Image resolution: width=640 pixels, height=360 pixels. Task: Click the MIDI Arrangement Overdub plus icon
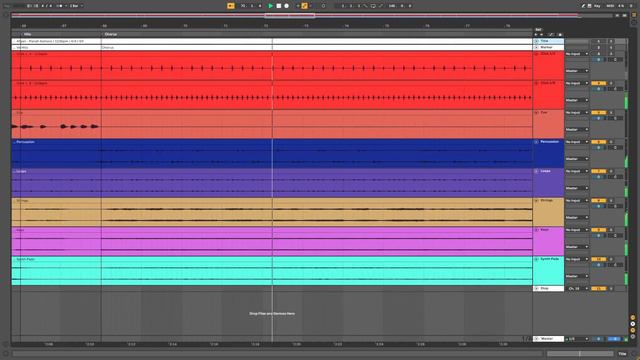[298, 6]
